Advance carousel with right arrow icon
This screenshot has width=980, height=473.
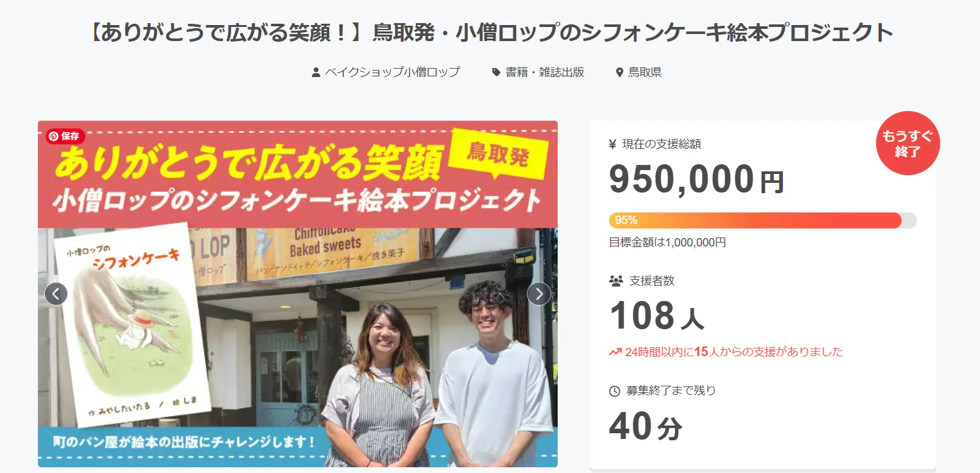pyautogui.click(x=539, y=294)
